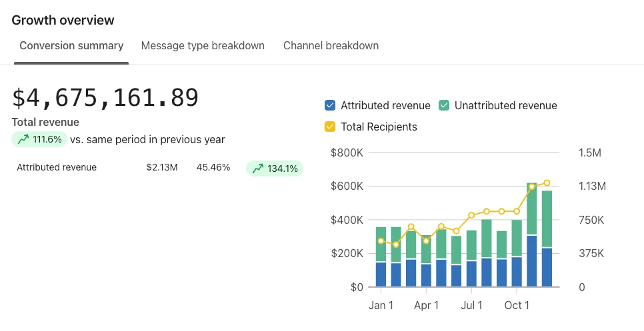This screenshot has width=644, height=331.
Task: Select the $4,675,161.89 total revenue figure
Action: (105, 98)
